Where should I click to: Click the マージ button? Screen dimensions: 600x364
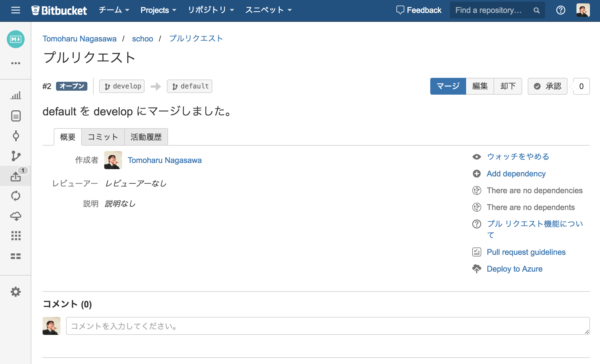point(448,86)
